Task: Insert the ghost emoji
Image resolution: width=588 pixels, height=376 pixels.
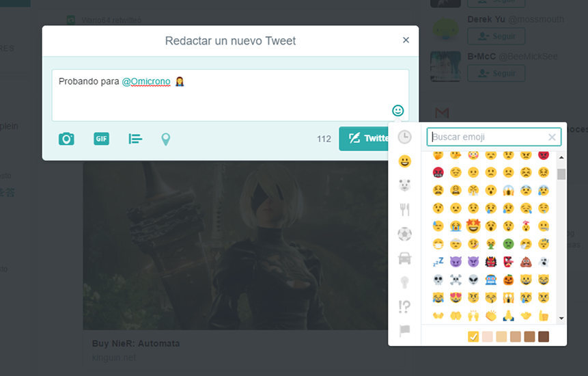Action: click(x=544, y=262)
